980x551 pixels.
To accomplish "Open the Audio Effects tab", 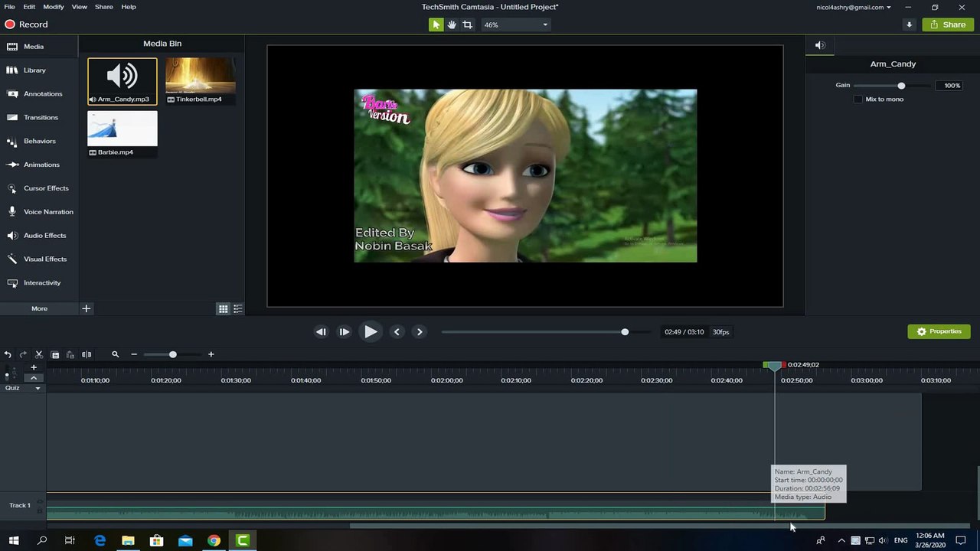I will (x=39, y=236).
